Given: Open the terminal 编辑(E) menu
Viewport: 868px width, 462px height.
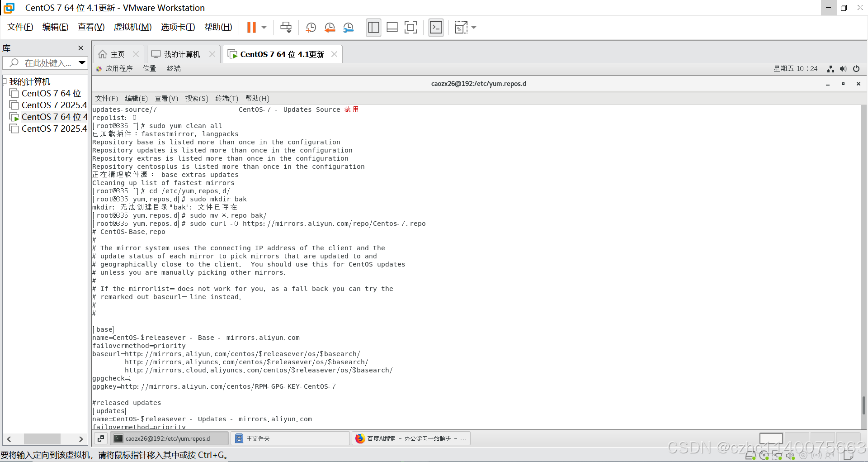Looking at the screenshot, I should pos(136,98).
